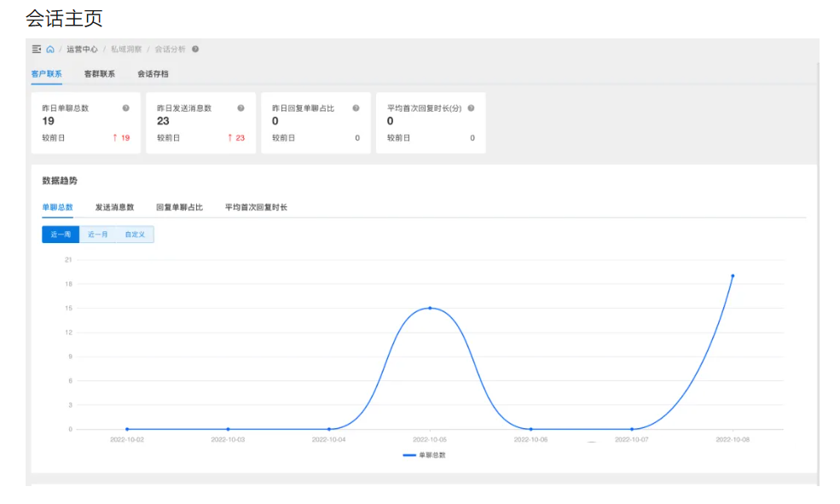This screenshot has height=504, width=840.
Task: Select the 近一月 time range
Action: point(98,235)
